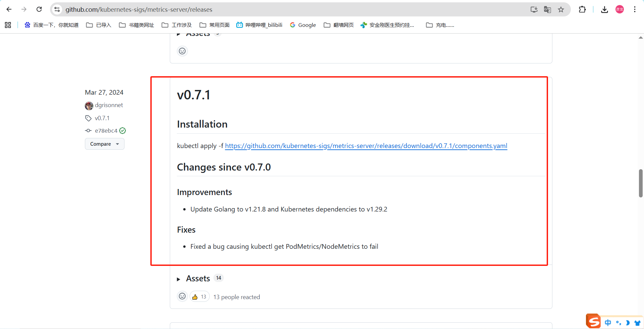The height and width of the screenshot is (329, 644).
Task: Open the Sogou skin shirt icon
Action: pos(637,323)
